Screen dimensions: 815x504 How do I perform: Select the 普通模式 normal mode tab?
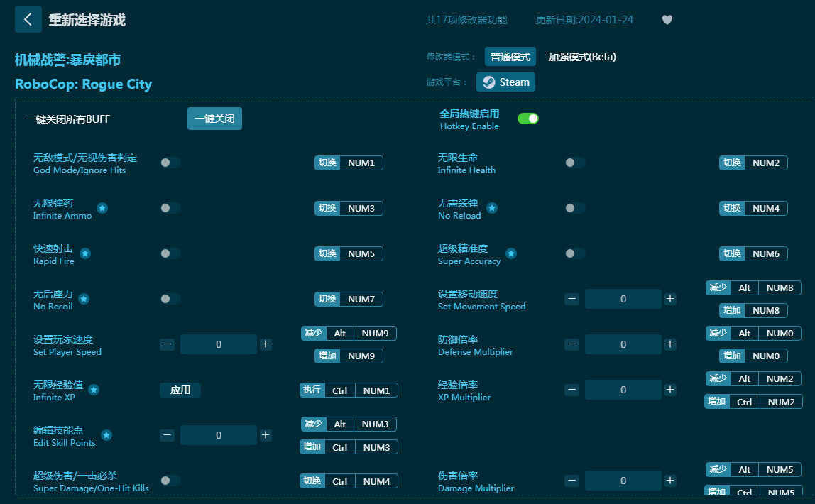pos(510,57)
